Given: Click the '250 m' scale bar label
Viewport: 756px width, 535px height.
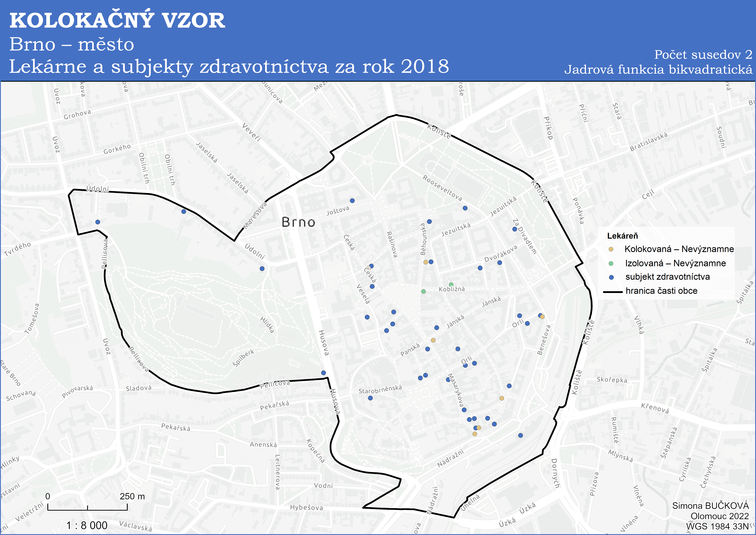Looking at the screenshot, I should [x=132, y=496].
